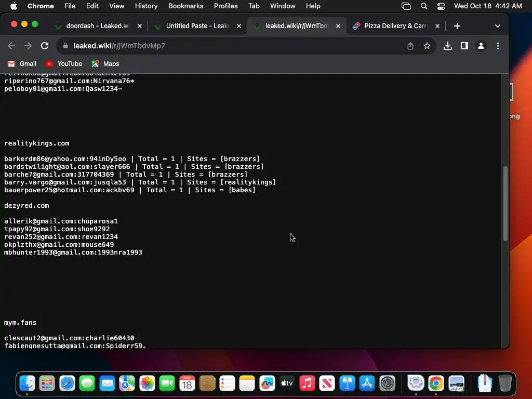Open Control Center in the menu bar
The width and height of the screenshot is (532, 399).
pyautogui.click(x=441, y=6)
